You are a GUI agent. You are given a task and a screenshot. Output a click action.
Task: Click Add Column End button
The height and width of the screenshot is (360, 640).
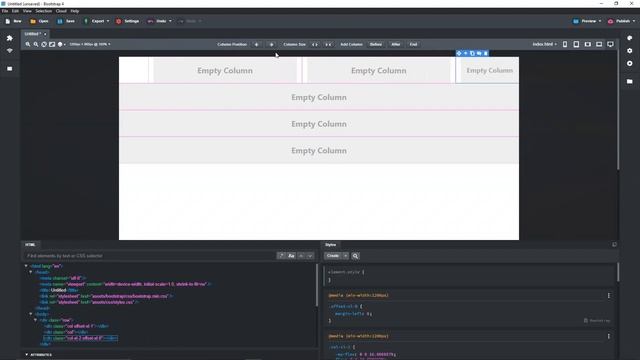tap(413, 44)
